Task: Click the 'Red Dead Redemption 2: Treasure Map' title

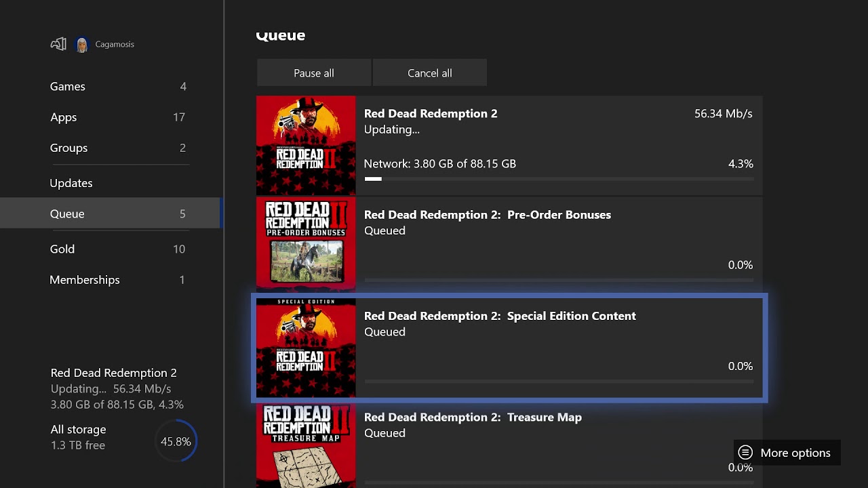Action: 473,418
